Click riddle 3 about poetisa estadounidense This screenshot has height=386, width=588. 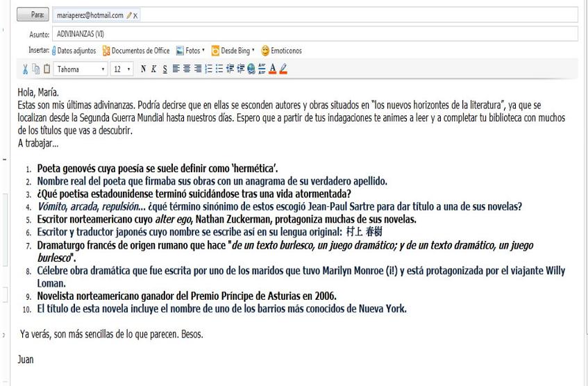point(194,194)
